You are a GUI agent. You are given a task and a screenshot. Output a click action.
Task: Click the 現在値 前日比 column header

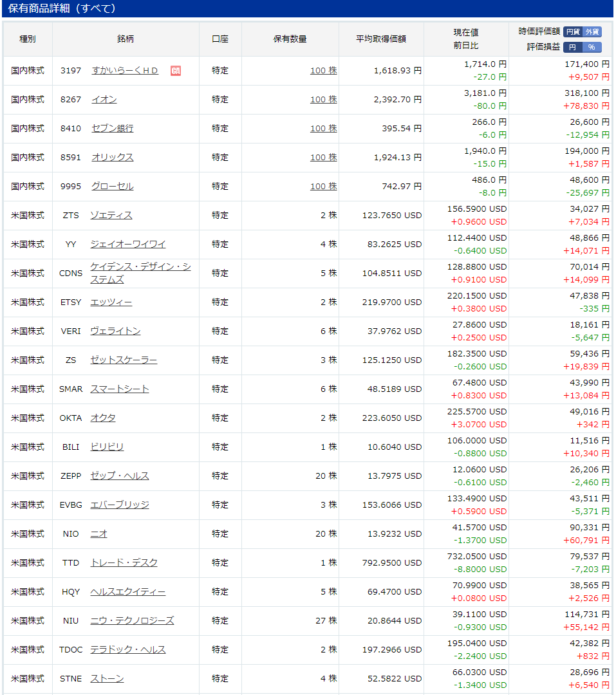click(466, 39)
